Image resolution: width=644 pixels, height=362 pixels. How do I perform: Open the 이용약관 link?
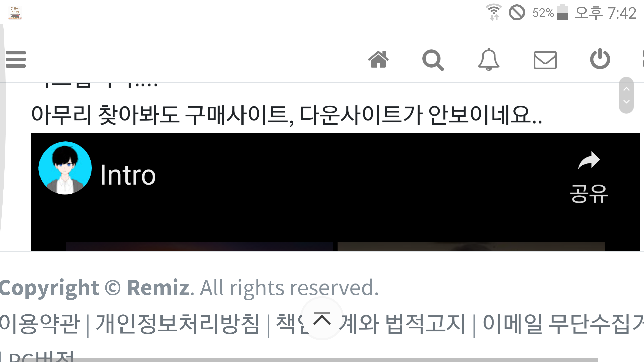pyautogui.click(x=40, y=324)
